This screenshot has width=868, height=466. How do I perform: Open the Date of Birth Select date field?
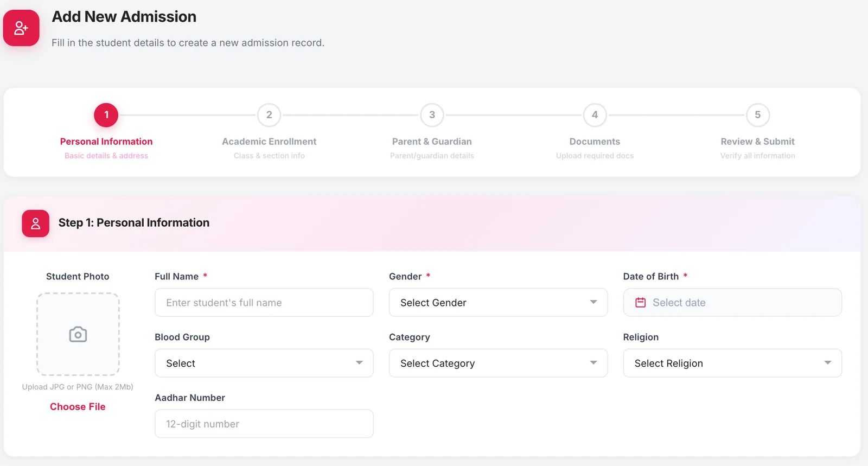[x=732, y=303]
